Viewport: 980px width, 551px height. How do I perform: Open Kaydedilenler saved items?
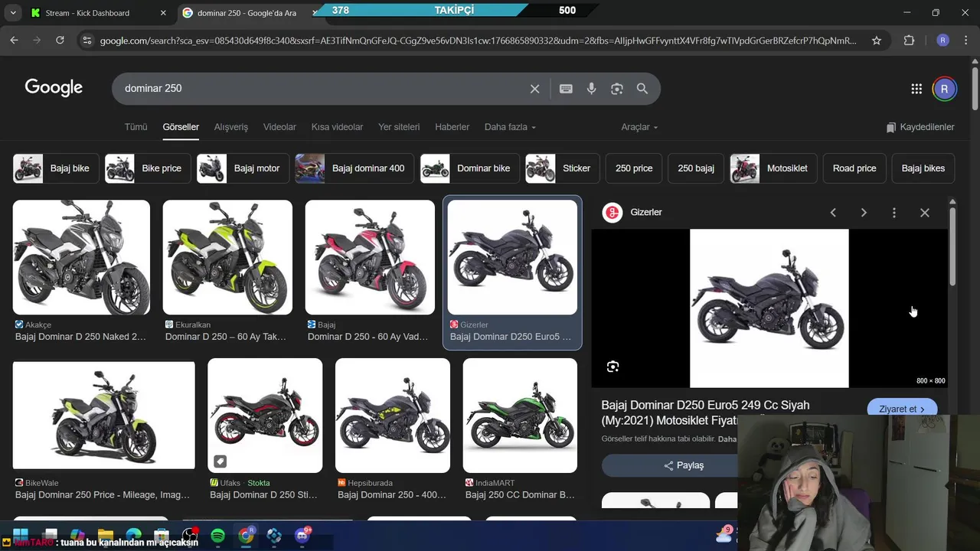tap(920, 127)
